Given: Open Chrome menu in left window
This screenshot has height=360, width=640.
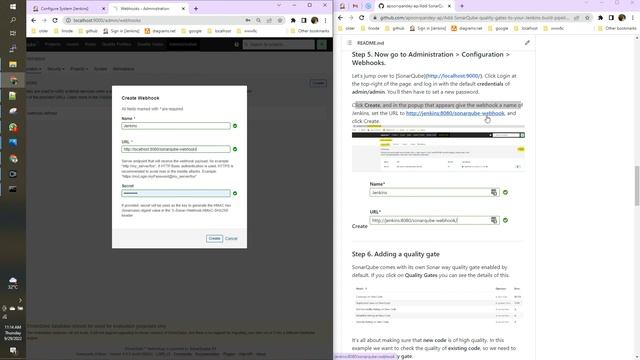Looking at the screenshot, I should coord(325,20).
